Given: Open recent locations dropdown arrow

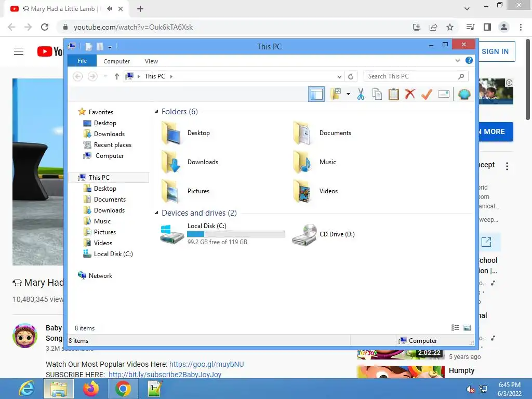Looking at the screenshot, I should click(105, 76).
